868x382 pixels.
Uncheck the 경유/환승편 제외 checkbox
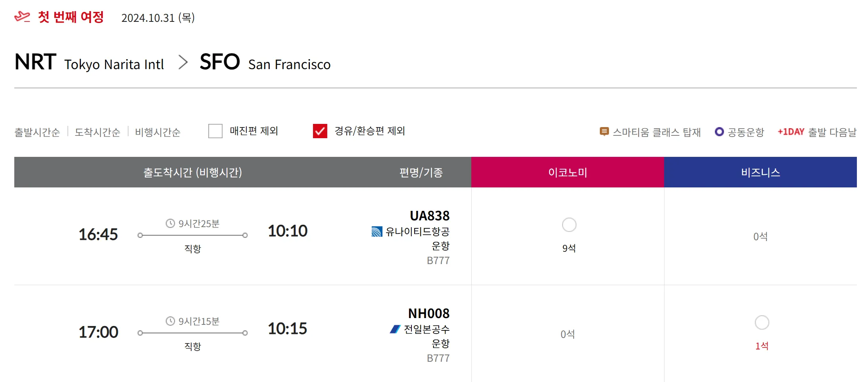(x=320, y=131)
